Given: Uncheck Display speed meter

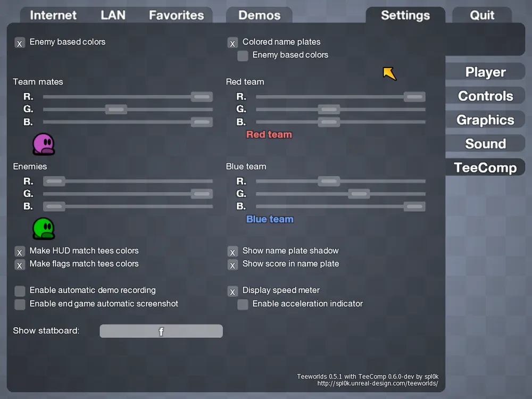Looking at the screenshot, I should pyautogui.click(x=232, y=292).
